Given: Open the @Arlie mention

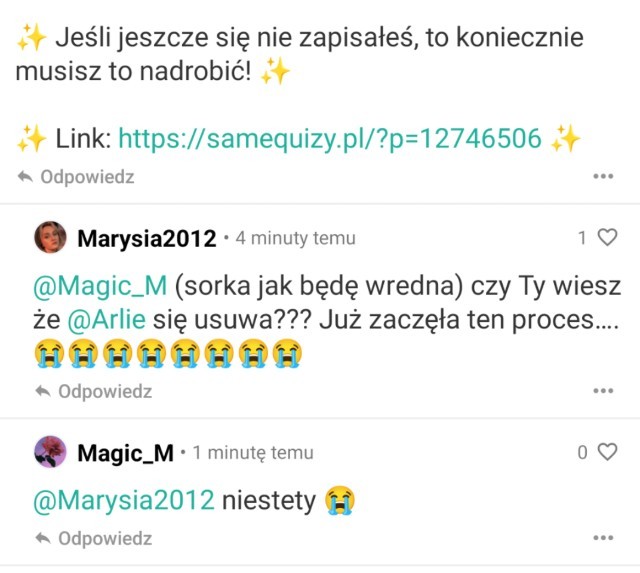Looking at the screenshot, I should click(106, 319).
